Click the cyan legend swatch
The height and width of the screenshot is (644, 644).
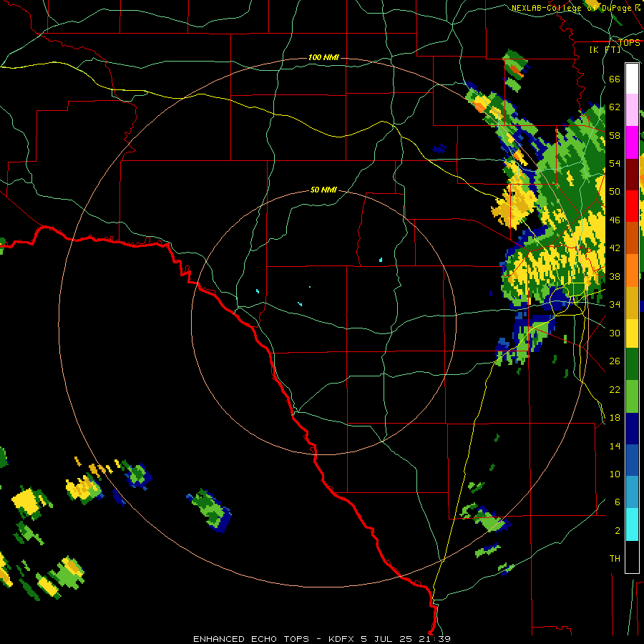[632, 525]
